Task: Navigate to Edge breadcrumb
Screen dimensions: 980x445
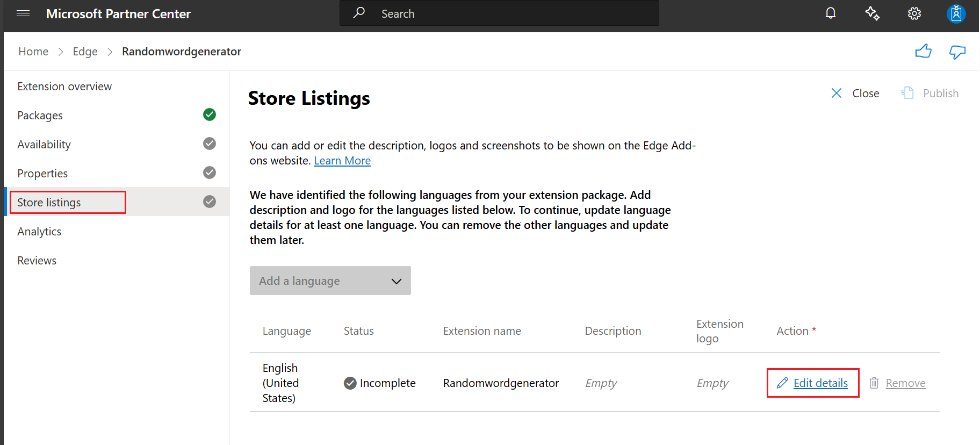Action: pos(85,52)
